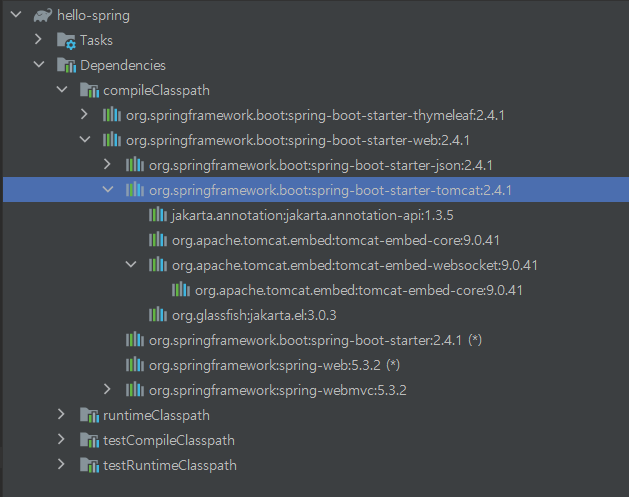Click library icon of tomcat-embed-websocket:9.0.41

(158, 265)
